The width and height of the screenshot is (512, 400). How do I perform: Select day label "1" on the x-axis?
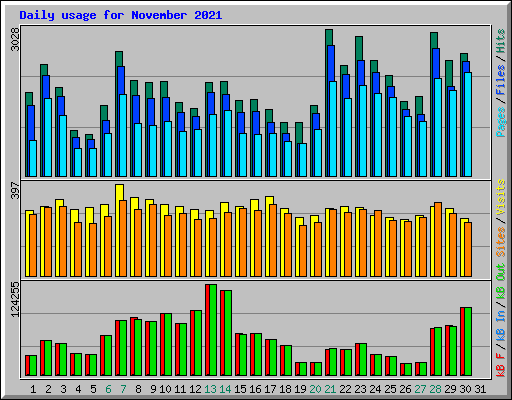[33, 389]
